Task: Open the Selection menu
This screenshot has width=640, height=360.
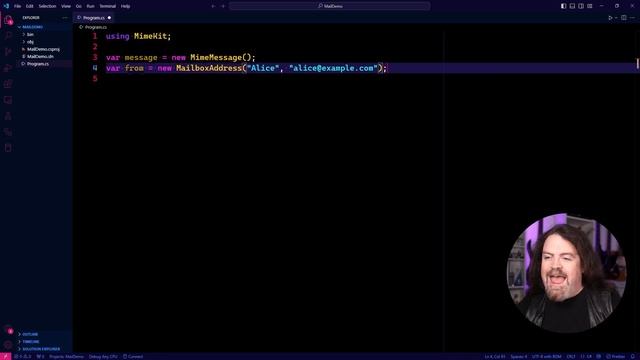Action: [x=47, y=6]
